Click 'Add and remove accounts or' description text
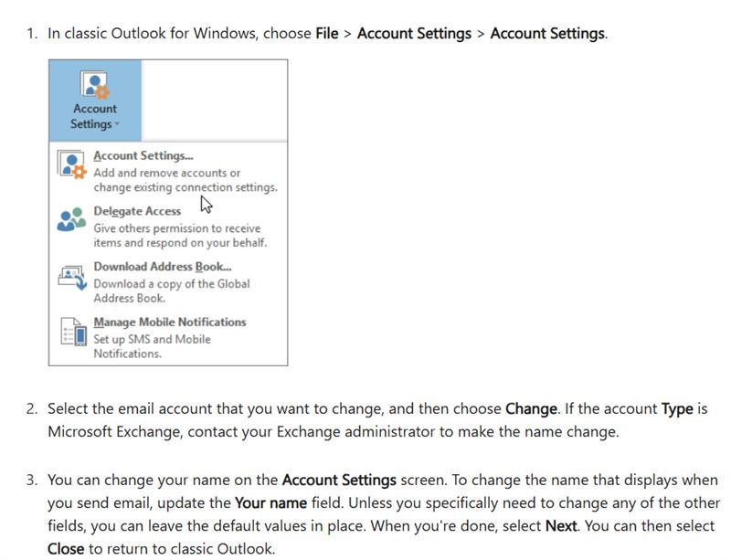This screenshot has height=560, width=731. coord(167,173)
